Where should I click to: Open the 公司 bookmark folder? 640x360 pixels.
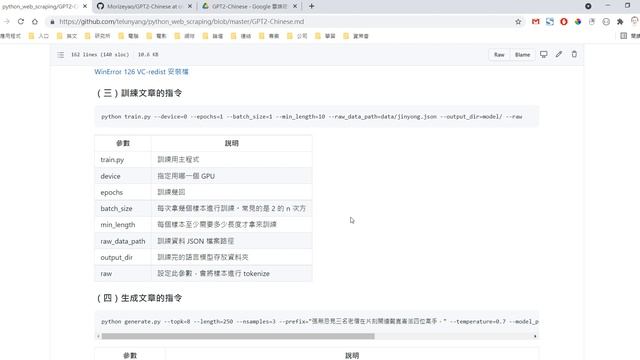pyautogui.click(x=297, y=36)
